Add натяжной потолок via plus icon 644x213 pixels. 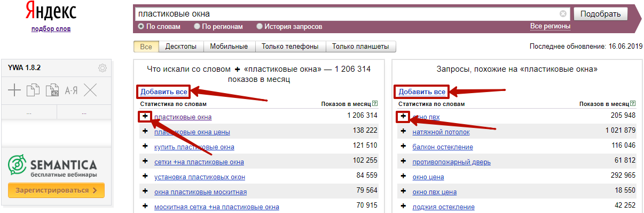(403, 131)
